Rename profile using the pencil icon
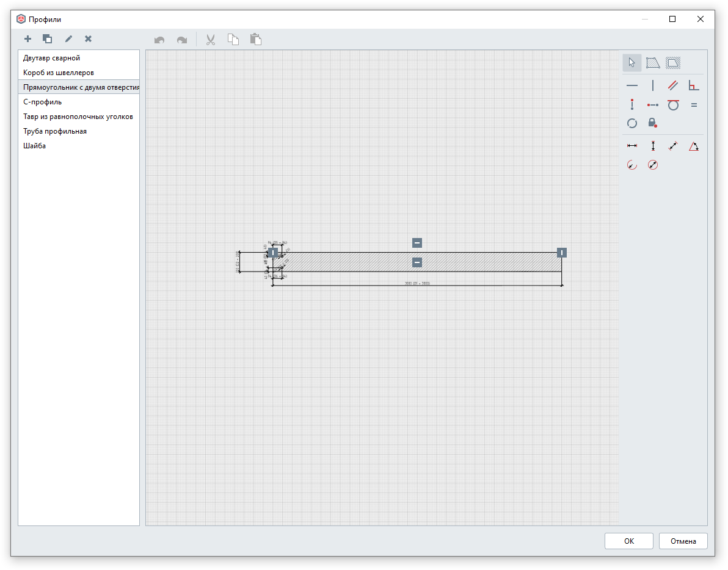The width and height of the screenshot is (728, 570). pos(69,39)
